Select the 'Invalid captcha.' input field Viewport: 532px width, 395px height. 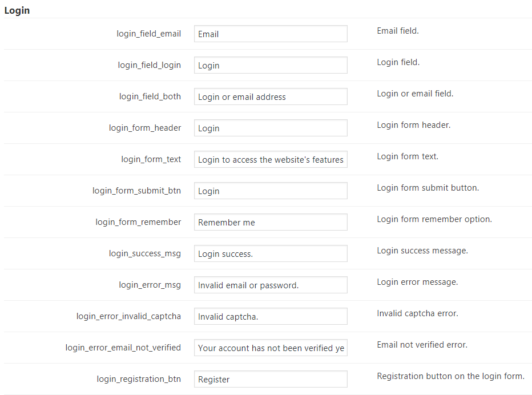pyautogui.click(x=271, y=316)
